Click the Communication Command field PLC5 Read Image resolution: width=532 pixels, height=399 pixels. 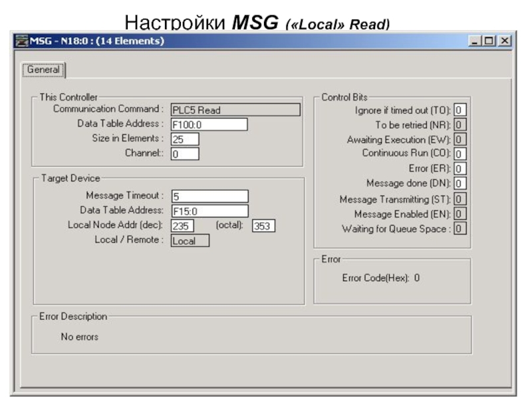click(235, 110)
